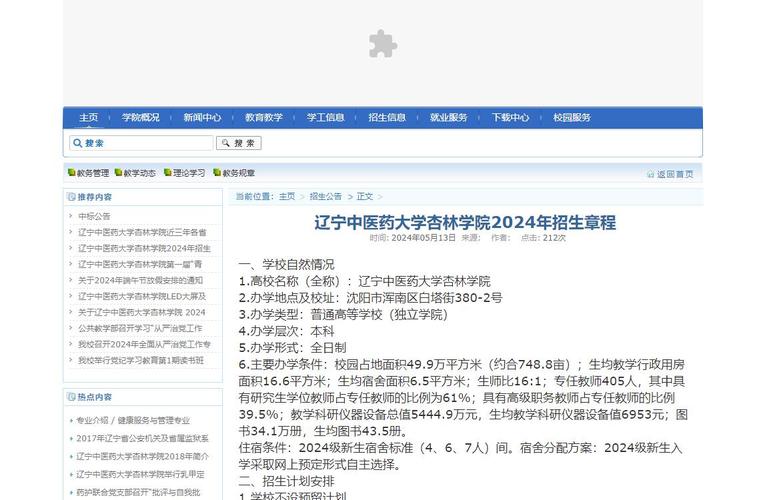Go to 新闻中心 in the navigation bar
This screenshot has width=767, height=500.
202,117
